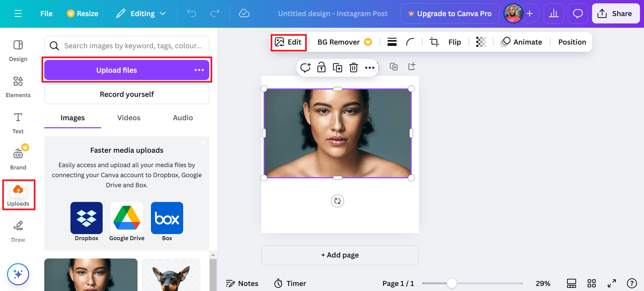Add comment on selected image

pyautogui.click(x=305, y=67)
